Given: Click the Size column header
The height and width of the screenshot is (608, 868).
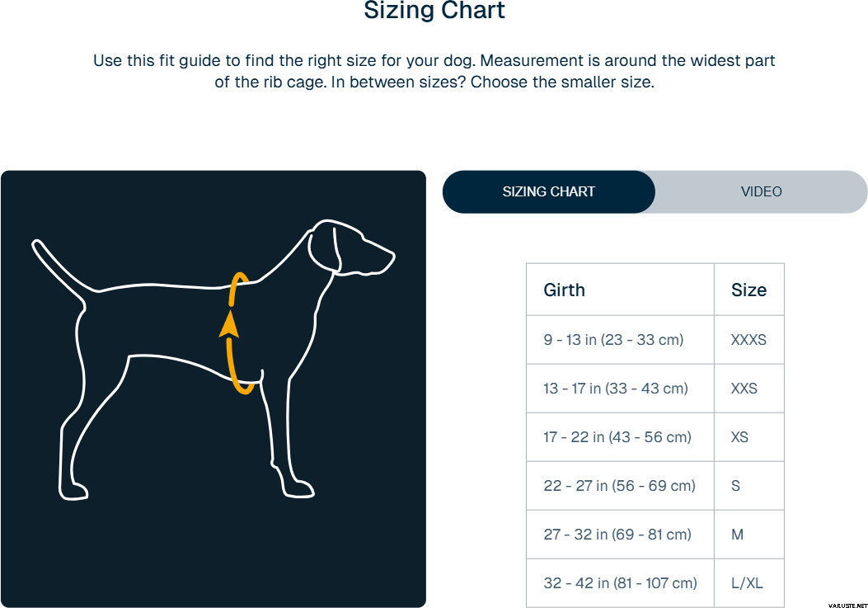Looking at the screenshot, I should pyautogui.click(x=748, y=290).
